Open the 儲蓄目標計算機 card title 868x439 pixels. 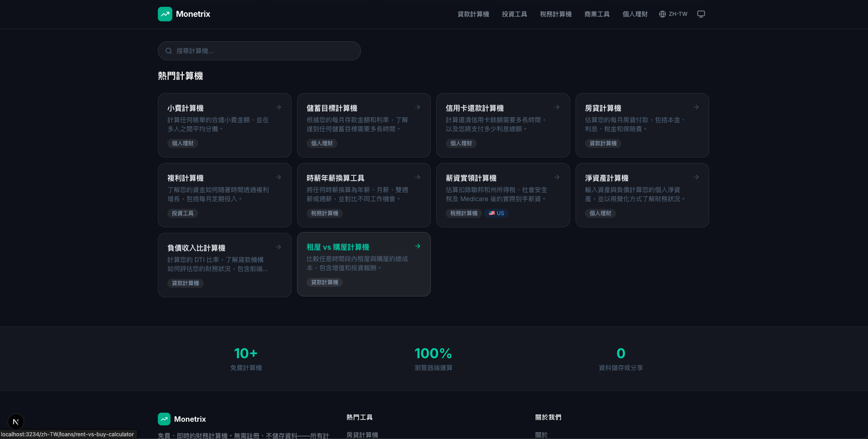(332, 108)
